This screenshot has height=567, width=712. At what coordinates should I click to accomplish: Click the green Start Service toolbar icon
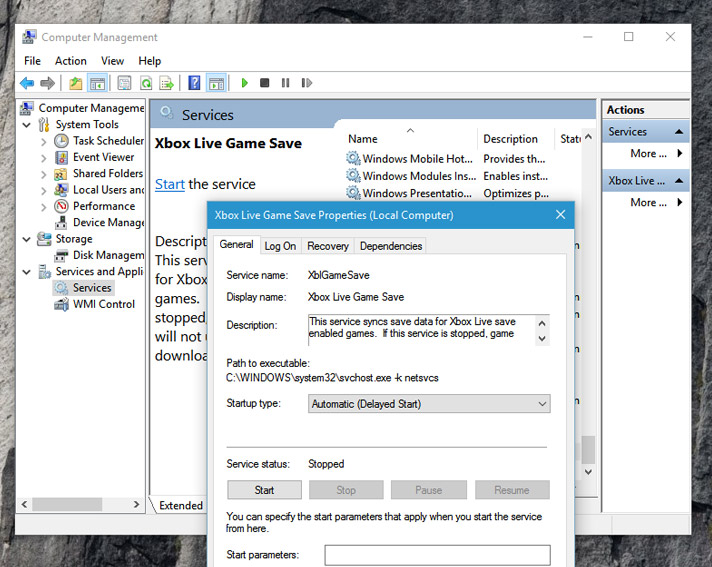pyautogui.click(x=244, y=83)
